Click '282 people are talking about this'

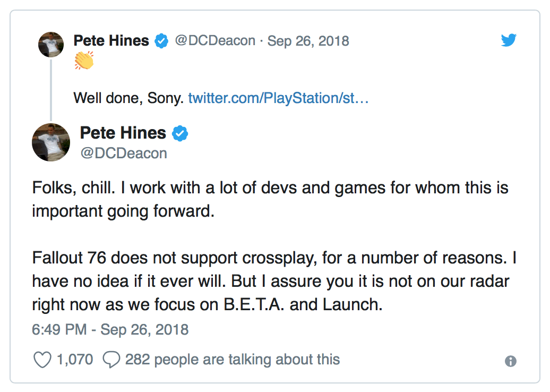click(233, 360)
